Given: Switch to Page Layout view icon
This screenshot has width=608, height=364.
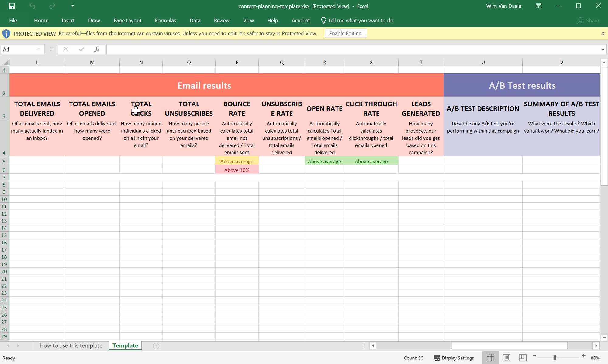Looking at the screenshot, I should [506, 358].
